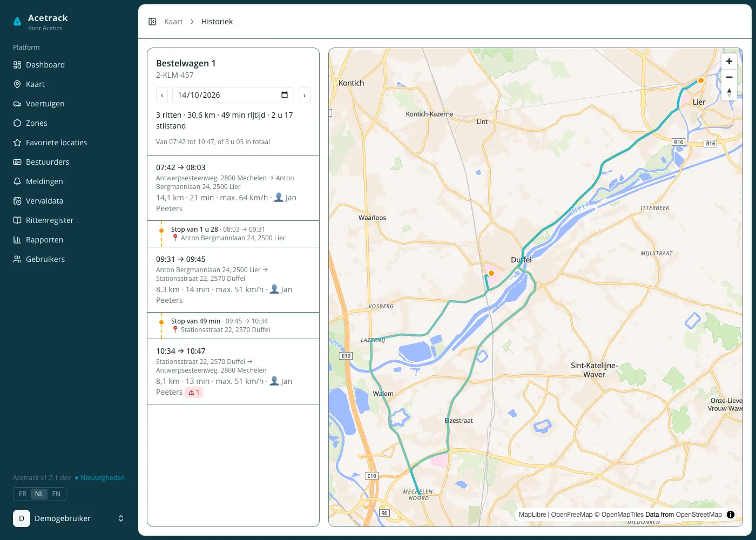Click the Favoriete locaties star icon
This screenshot has height=540, width=756.
17,143
